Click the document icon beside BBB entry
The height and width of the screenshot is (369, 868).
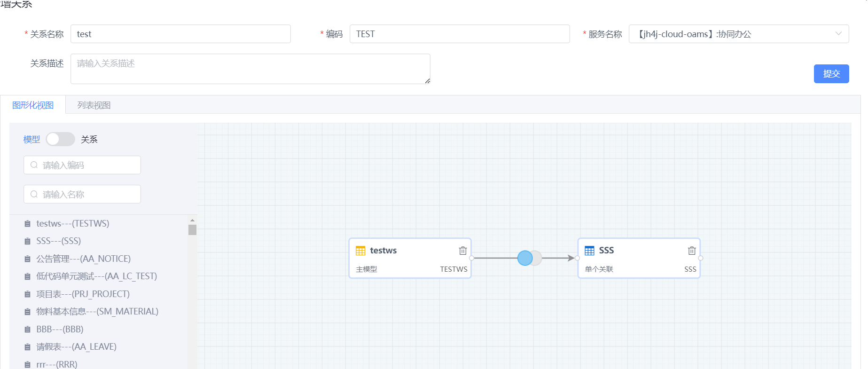tap(27, 330)
